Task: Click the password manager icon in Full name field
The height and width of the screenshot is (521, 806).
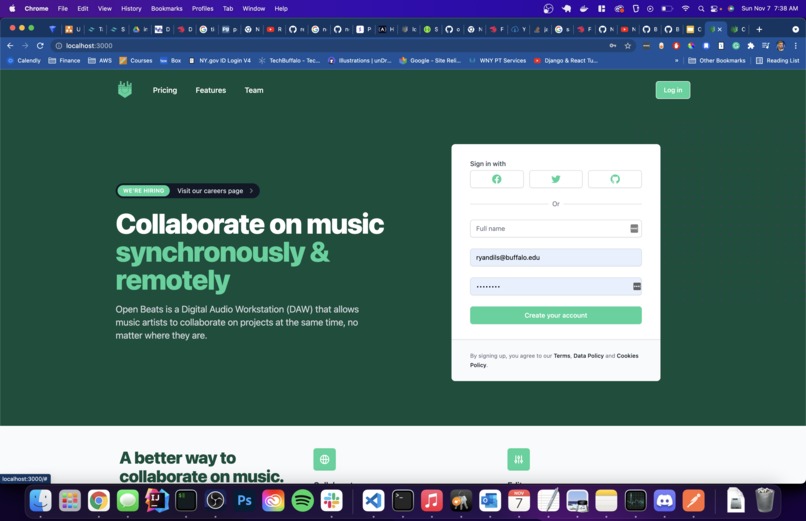Action: [x=634, y=229]
